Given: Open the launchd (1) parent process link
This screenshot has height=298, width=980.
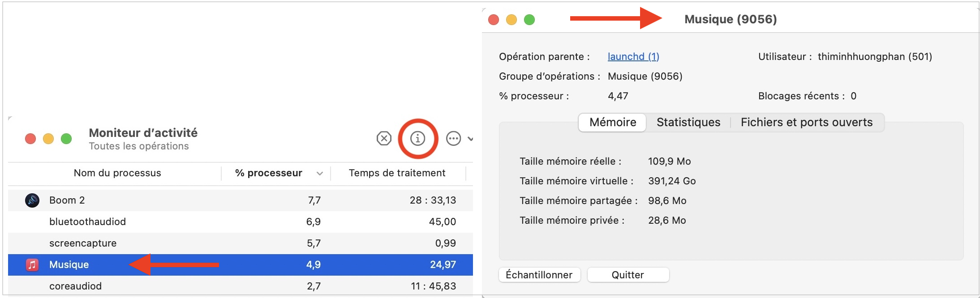Looking at the screenshot, I should point(633,56).
